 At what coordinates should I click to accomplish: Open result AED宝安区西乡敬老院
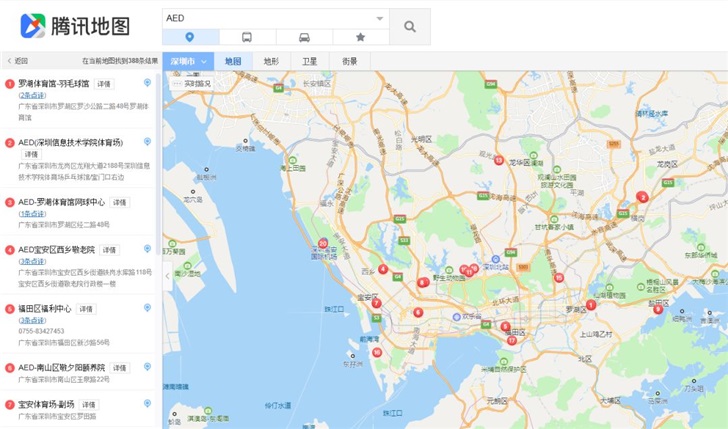click(x=56, y=249)
